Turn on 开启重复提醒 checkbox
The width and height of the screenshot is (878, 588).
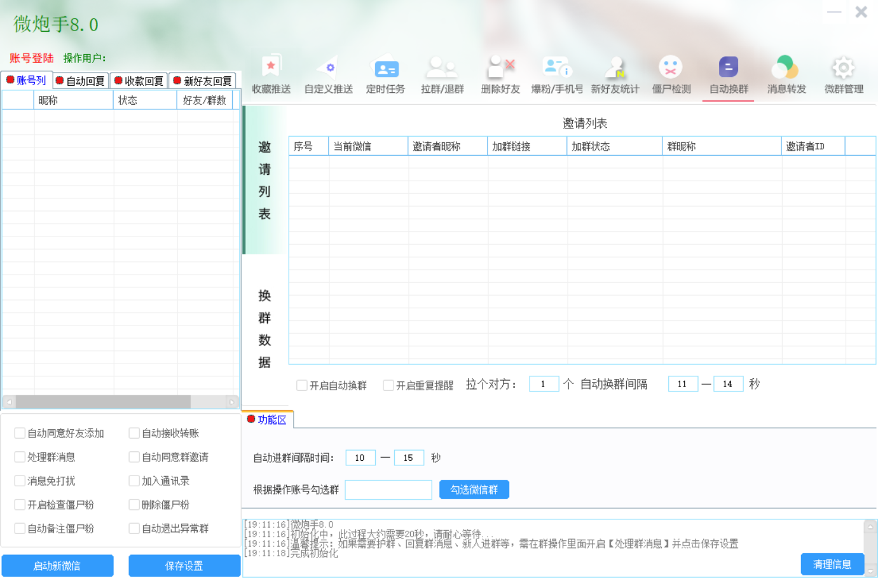(x=388, y=385)
